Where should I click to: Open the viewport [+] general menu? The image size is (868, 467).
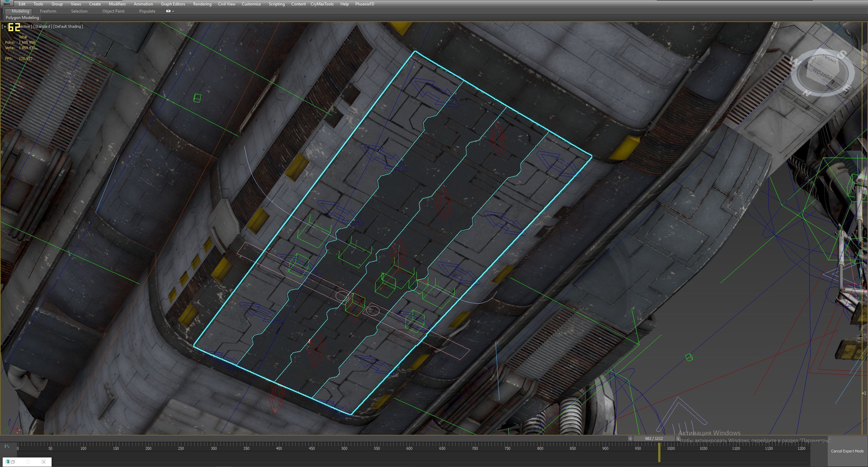[4, 26]
